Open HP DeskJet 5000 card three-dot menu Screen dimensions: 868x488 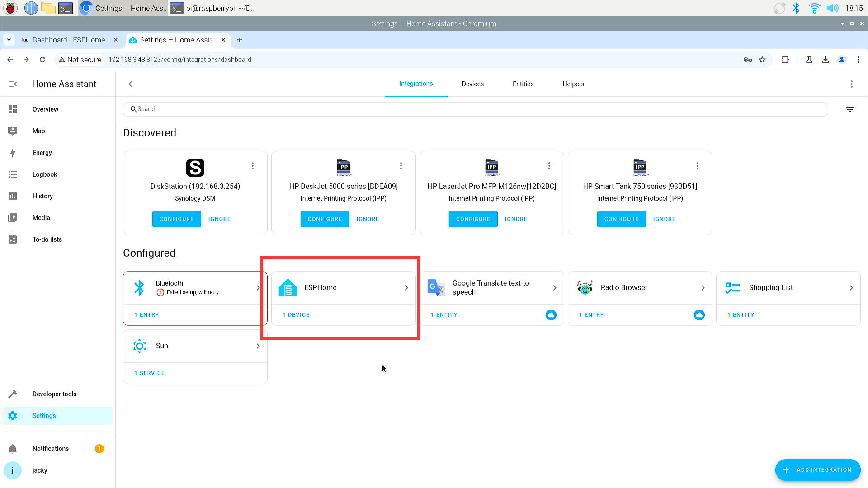pos(401,166)
